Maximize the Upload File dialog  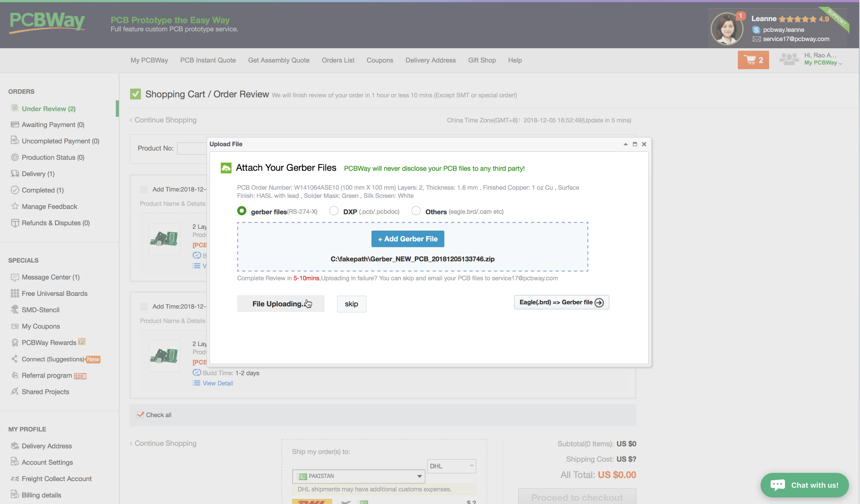pyautogui.click(x=635, y=144)
